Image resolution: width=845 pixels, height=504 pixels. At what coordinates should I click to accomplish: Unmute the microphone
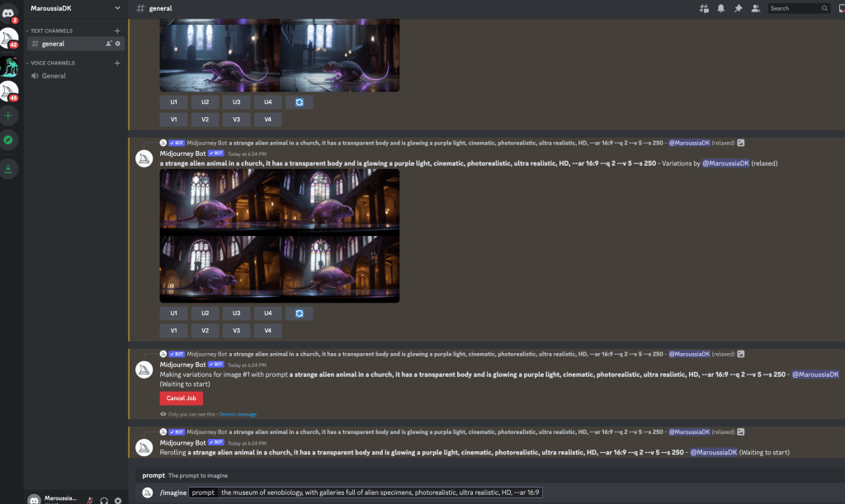tap(90, 500)
